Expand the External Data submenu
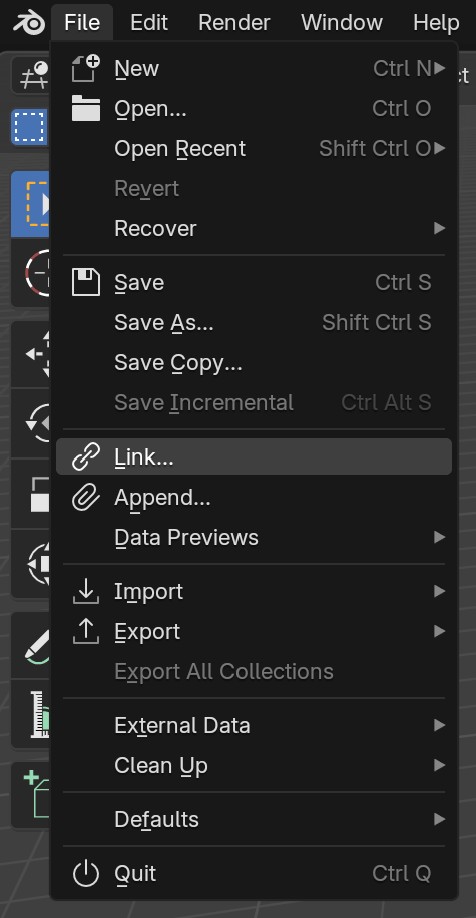 [x=254, y=725]
